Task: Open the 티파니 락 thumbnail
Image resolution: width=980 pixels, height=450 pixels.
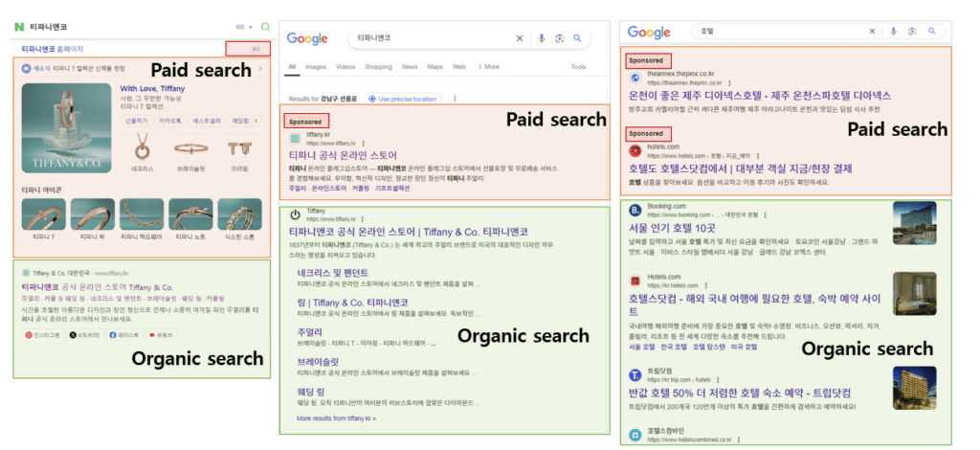Action: [x=93, y=214]
